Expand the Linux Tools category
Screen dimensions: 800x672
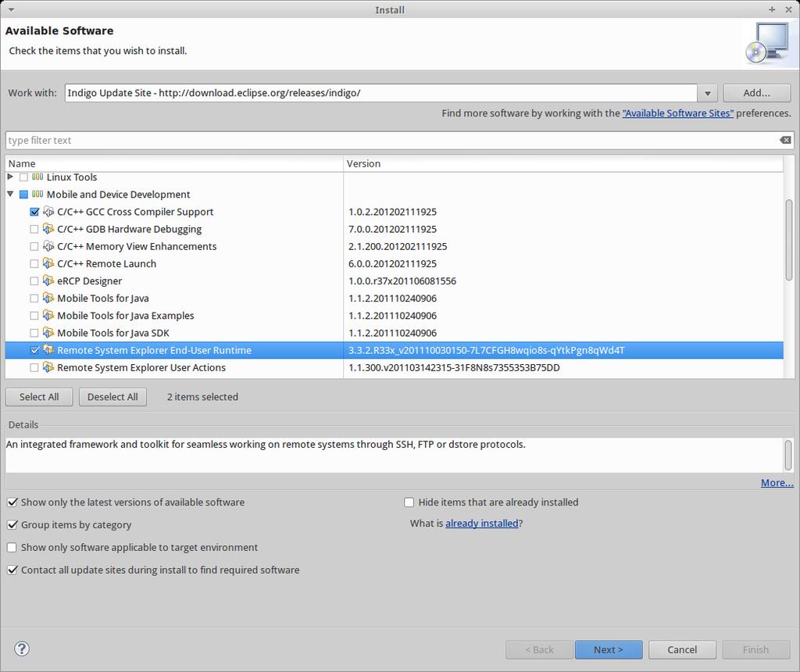pos(10,177)
